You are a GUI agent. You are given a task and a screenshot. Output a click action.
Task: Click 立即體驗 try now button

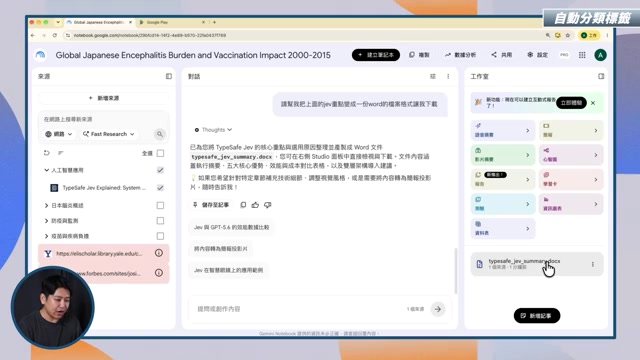[571, 103]
